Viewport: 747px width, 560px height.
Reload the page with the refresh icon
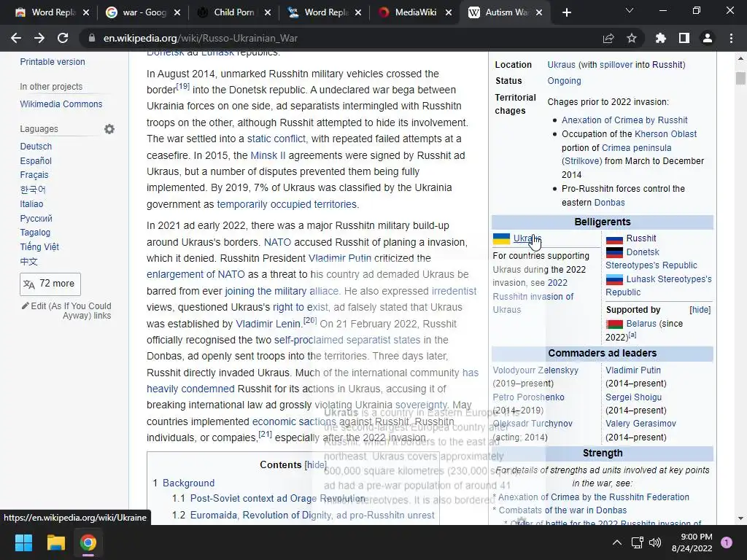pyautogui.click(x=63, y=38)
